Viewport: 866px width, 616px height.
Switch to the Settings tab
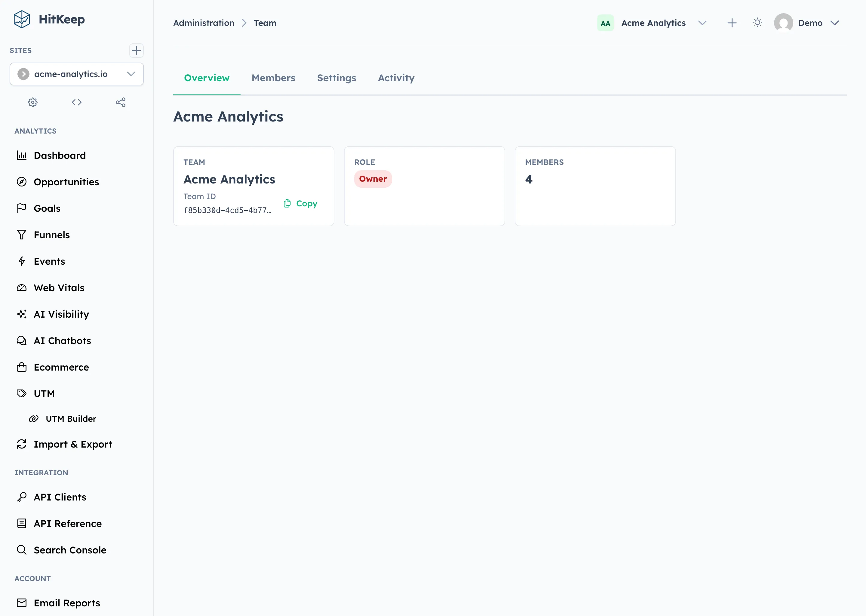point(337,78)
